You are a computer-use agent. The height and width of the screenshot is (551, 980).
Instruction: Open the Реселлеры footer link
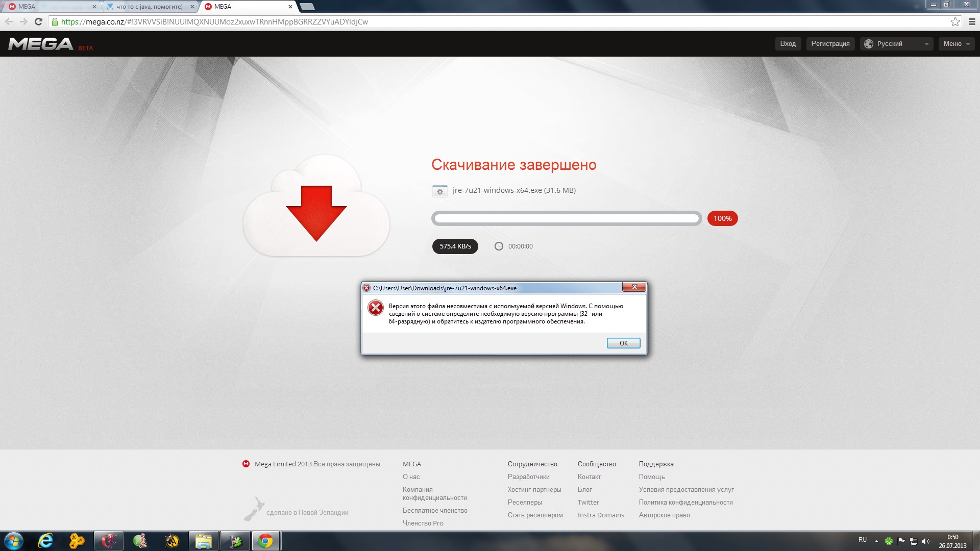tap(525, 502)
